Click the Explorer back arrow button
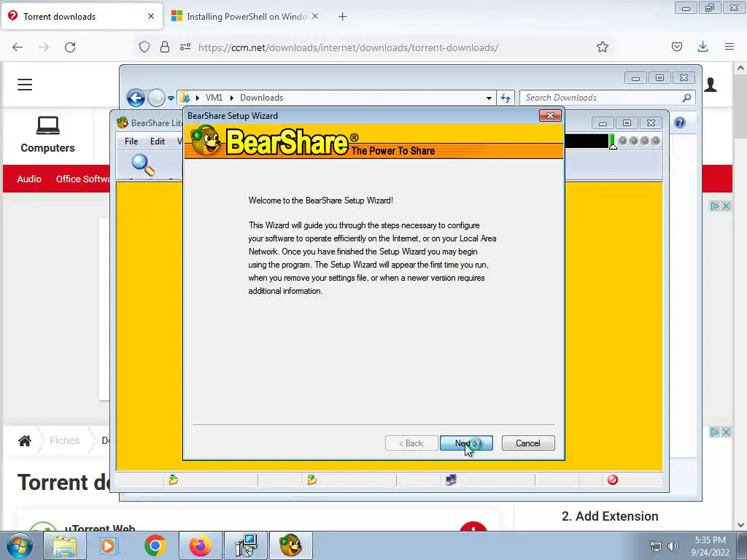 (136, 98)
